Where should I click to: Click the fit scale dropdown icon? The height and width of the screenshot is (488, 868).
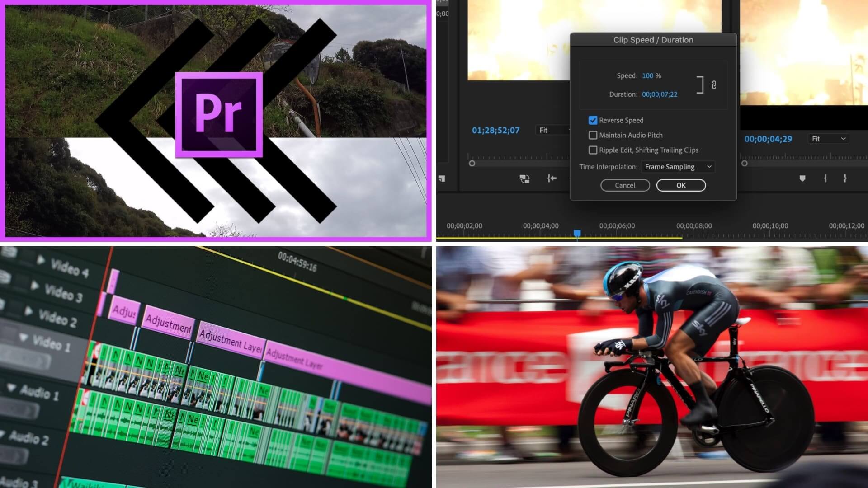tap(844, 138)
